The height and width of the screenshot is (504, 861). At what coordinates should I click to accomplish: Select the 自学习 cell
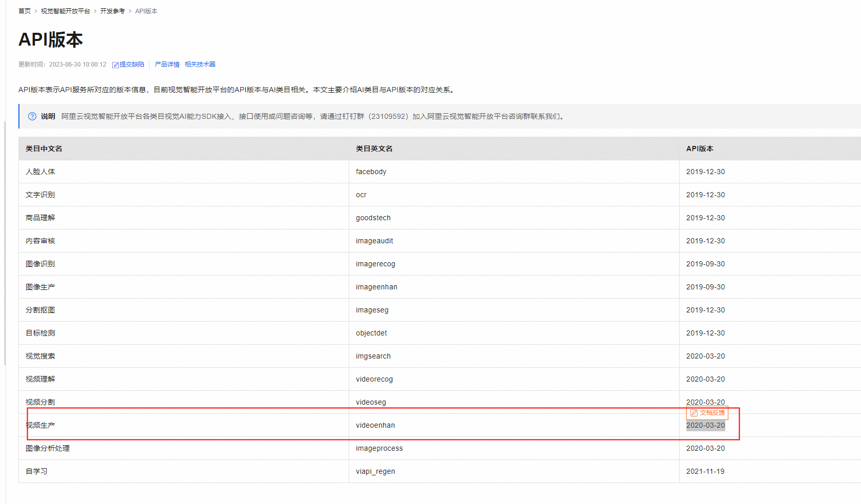(184, 471)
